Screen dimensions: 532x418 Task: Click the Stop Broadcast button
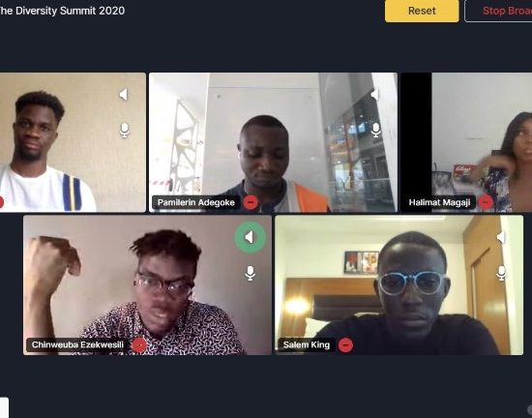click(x=498, y=11)
